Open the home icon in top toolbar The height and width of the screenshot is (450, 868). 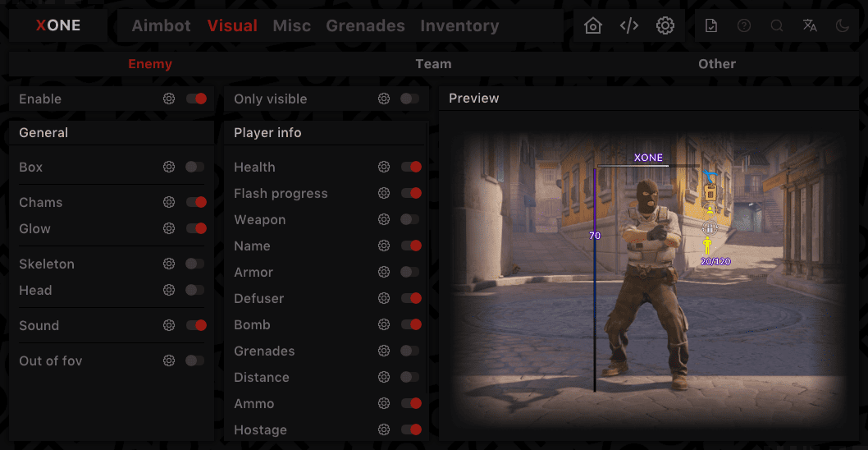[x=592, y=26]
